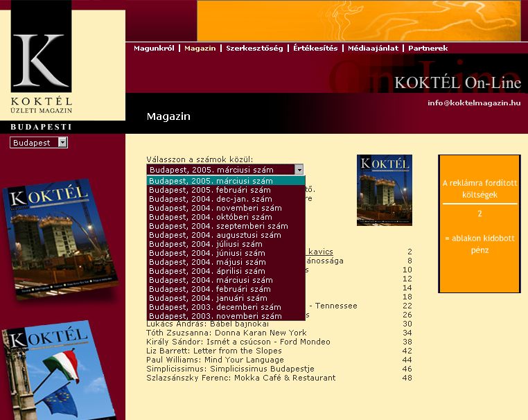Select Budapest, 2004. szeptemberi szám option
This screenshot has width=528, height=420.
tap(226, 226)
